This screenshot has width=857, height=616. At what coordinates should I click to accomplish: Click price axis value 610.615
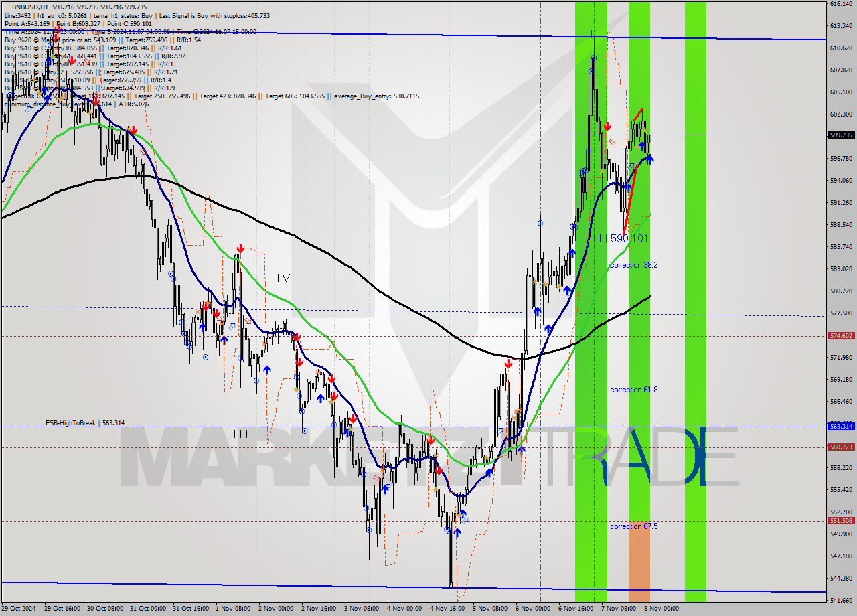pyautogui.click(x=841, y=48)
